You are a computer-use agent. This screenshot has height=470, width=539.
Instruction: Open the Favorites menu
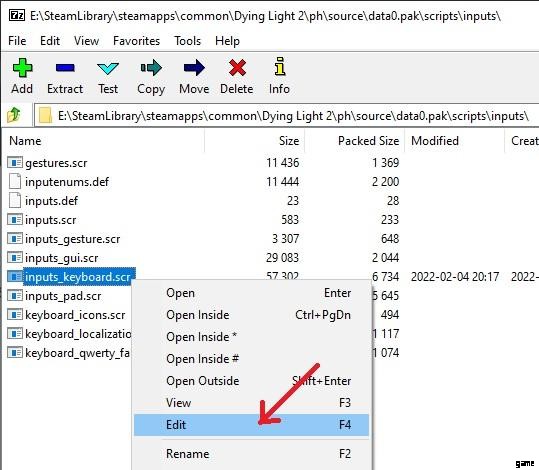coord(136,41)
